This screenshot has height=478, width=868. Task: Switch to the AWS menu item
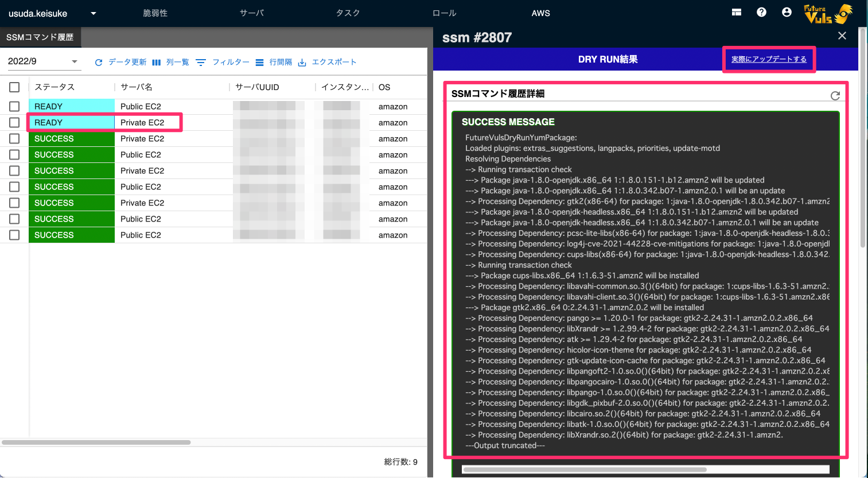[x=540, y=13]
